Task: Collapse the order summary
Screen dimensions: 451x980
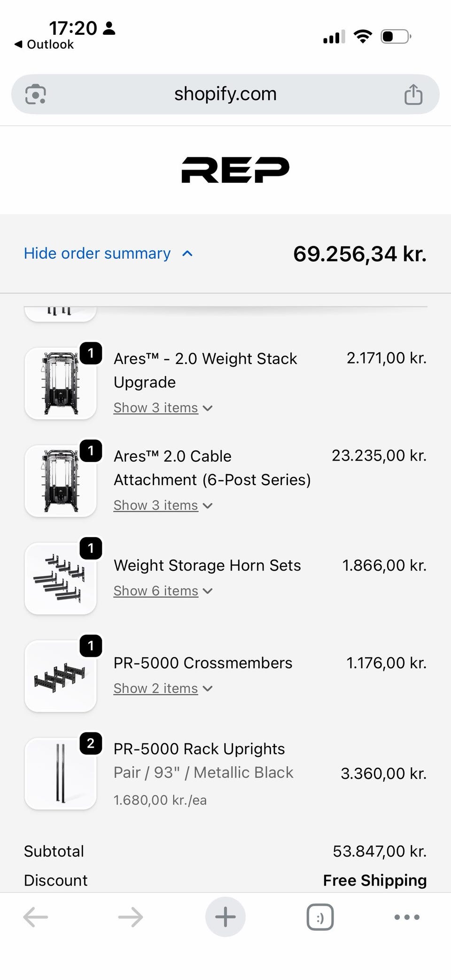Action: (x=108, y=254)
